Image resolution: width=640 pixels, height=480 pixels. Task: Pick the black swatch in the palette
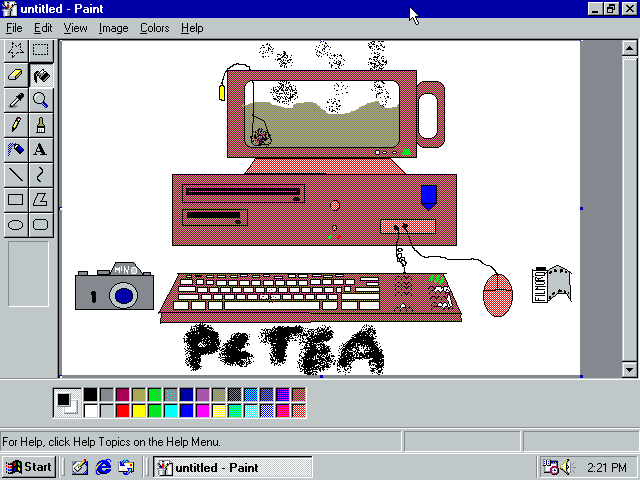91,395
